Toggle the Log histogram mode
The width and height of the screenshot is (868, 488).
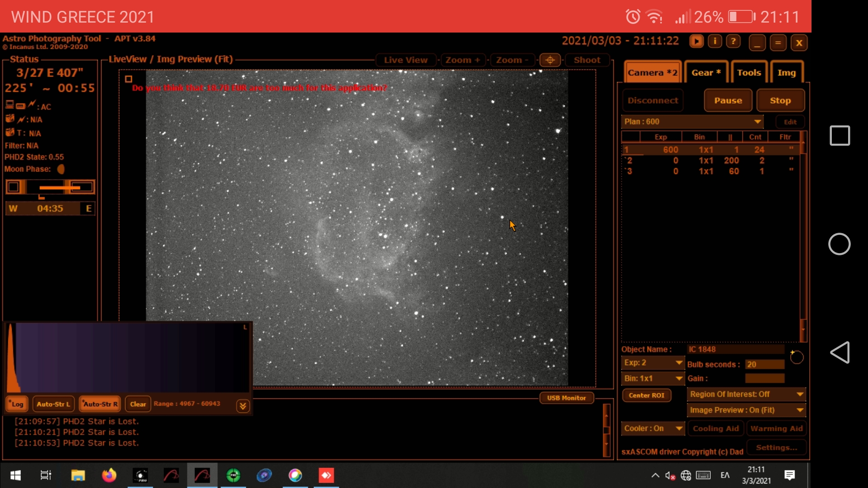17,404
